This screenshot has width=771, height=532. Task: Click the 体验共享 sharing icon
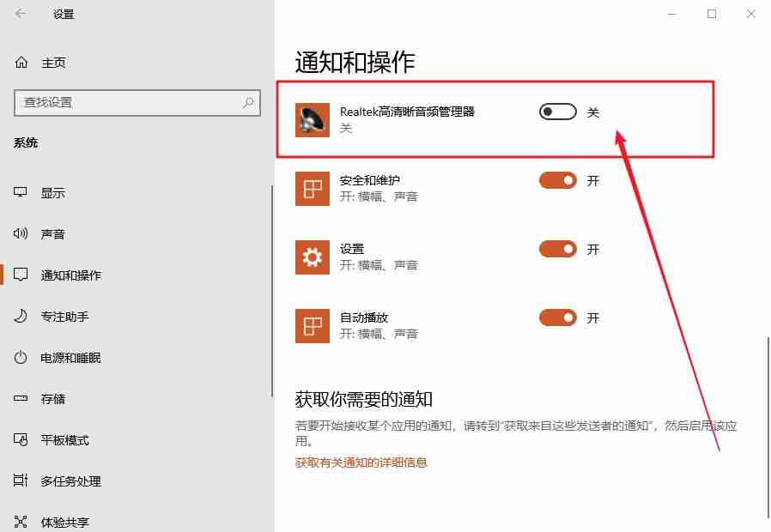click(20, 521)
